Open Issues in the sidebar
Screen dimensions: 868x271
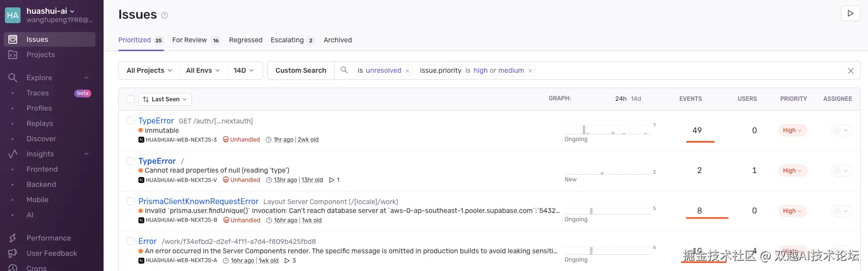point(37,39)
